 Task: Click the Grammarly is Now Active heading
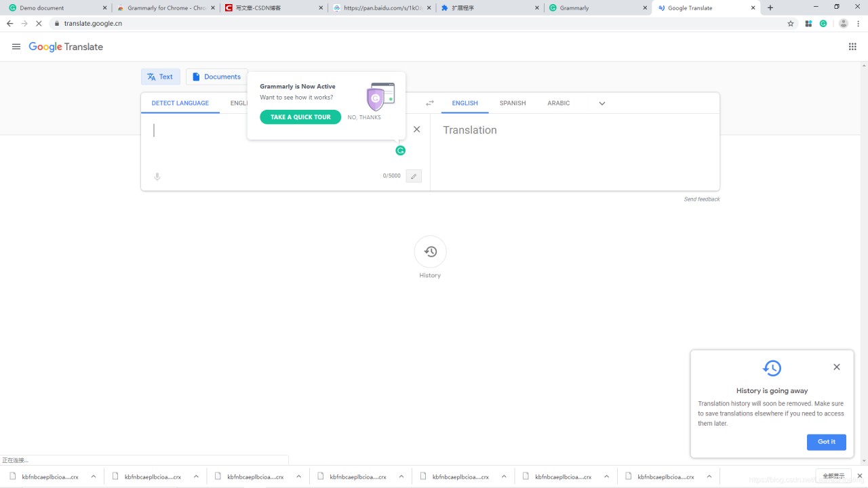298,86
